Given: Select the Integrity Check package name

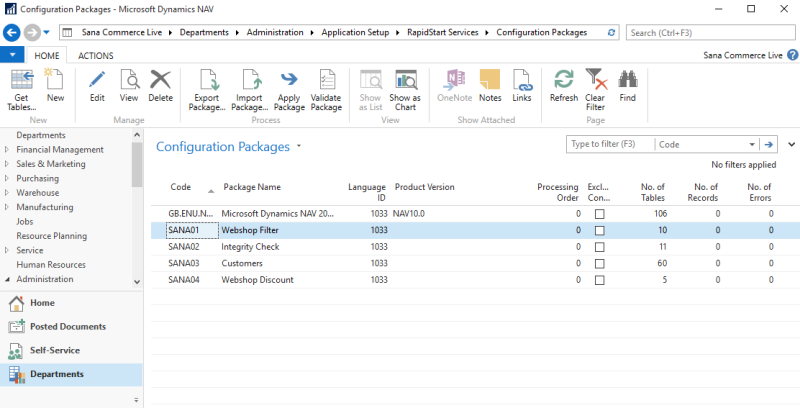Looking at the screenshot, I should tap(250, 247).
